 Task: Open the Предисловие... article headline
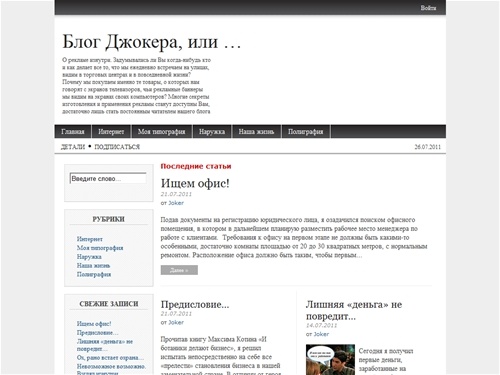pyautogui.click(x=195, y=304)
